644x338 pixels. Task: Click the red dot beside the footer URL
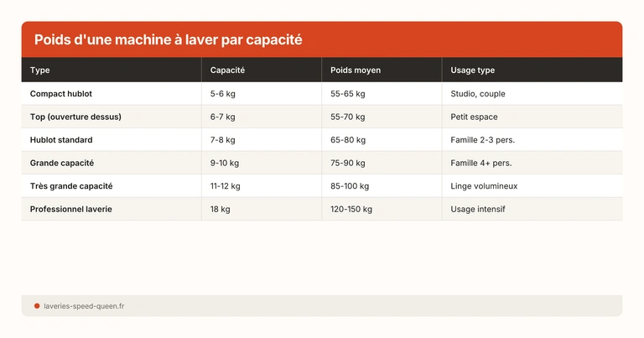(x=37, y=306)
